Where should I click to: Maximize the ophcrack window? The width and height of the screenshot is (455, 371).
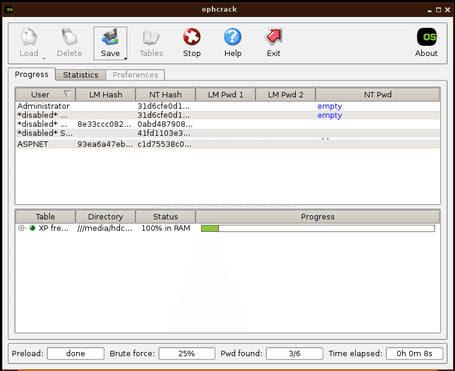tap(438, 10)
